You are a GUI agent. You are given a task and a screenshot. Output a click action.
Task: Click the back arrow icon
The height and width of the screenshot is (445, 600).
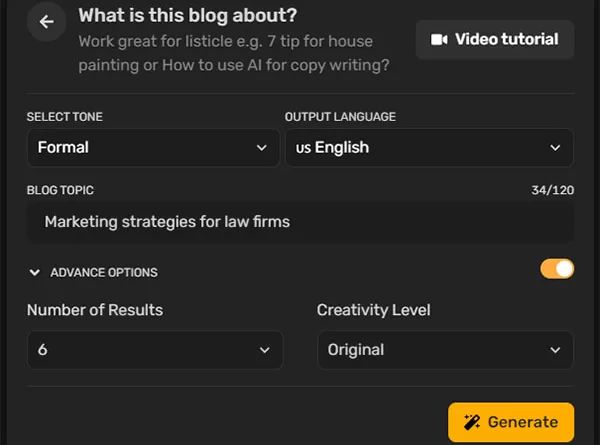click(x=46, y=22)
